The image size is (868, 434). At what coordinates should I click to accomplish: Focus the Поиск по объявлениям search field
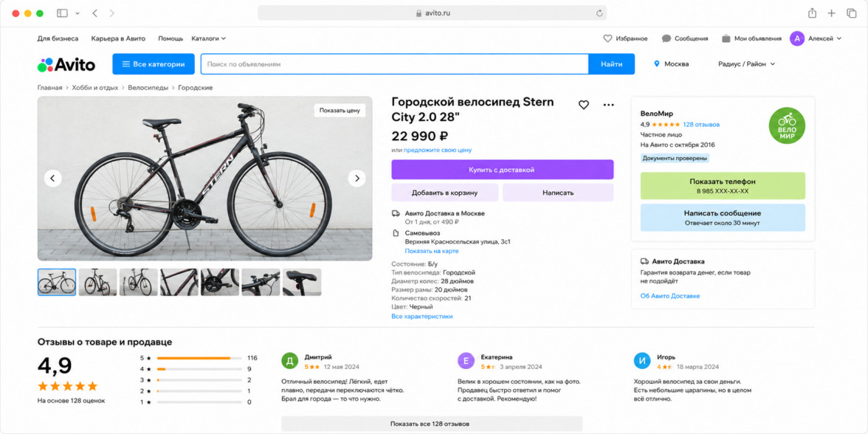point(395,64)
